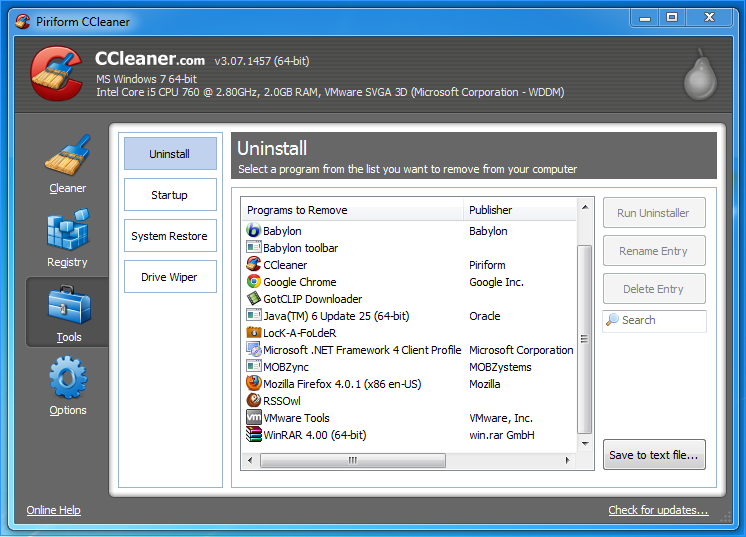Click the Oracle publisher cell
The image size is (746, 537).
485,316
